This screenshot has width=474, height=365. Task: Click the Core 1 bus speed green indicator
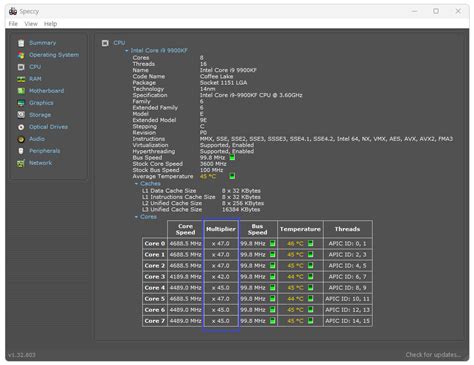[x=272, y=254]
